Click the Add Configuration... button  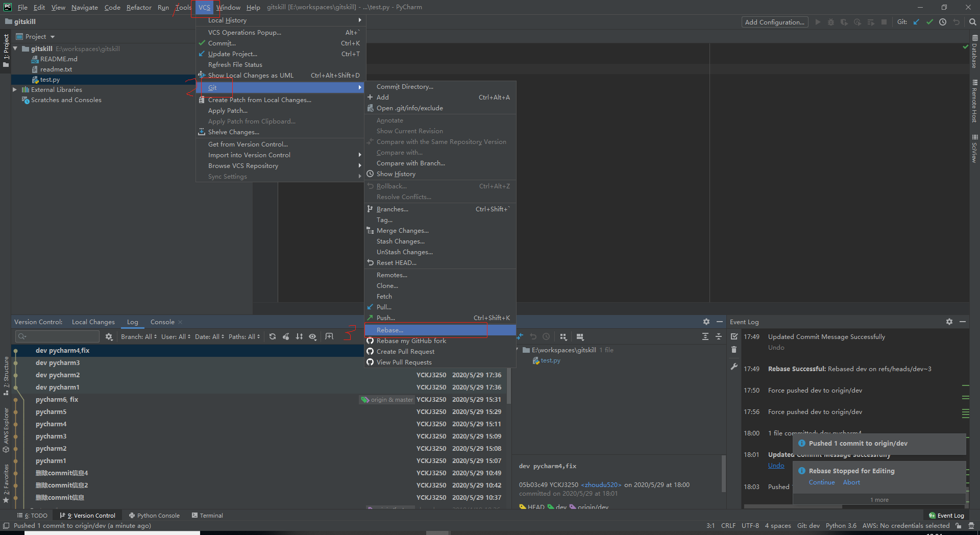pyautogui.click(x=774, y=22)
